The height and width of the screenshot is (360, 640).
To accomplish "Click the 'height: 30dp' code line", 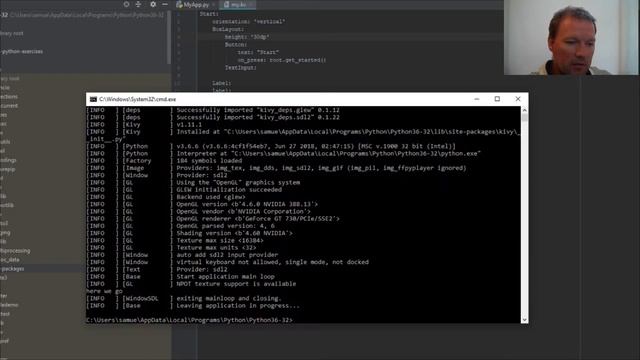I will click(247, 37).
